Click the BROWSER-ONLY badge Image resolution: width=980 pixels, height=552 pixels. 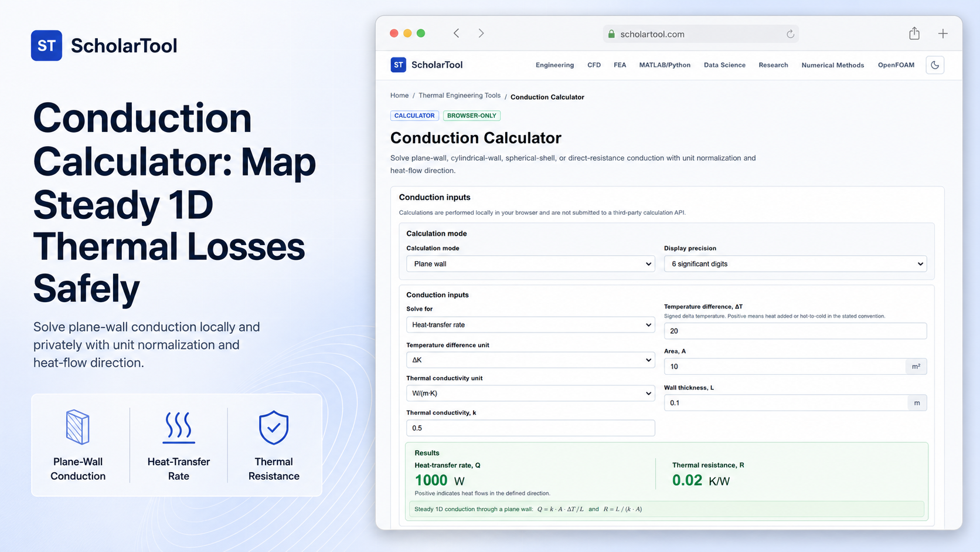pos(472,116)
